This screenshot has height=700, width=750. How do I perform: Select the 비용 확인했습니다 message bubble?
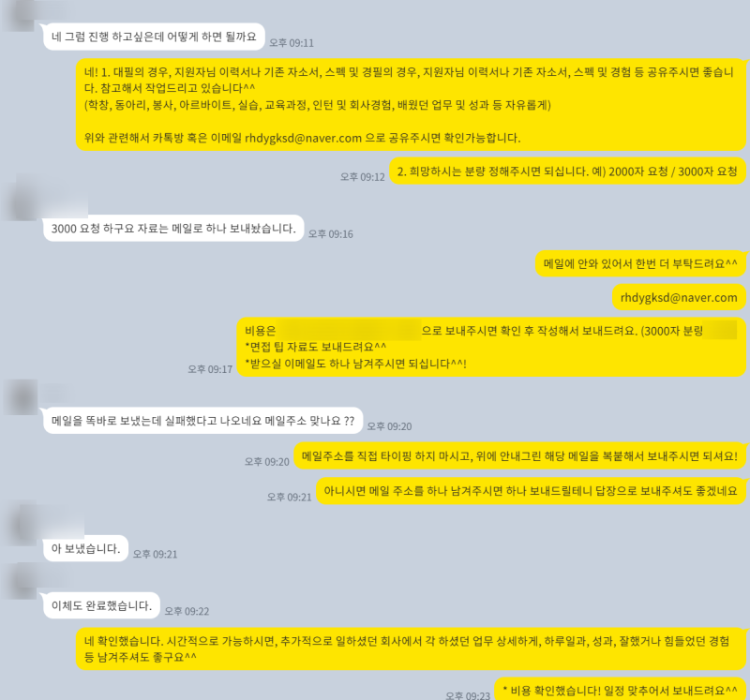[620, 690]
